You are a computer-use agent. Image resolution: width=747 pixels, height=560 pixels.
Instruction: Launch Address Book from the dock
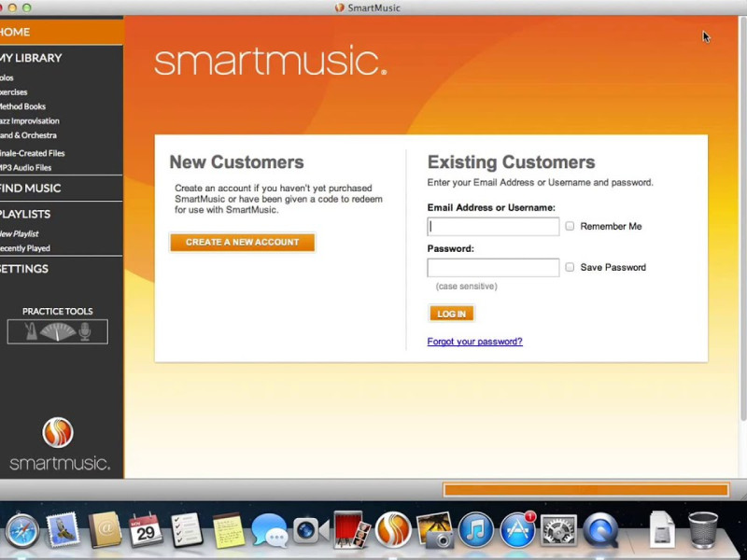(x=105, y=530)
